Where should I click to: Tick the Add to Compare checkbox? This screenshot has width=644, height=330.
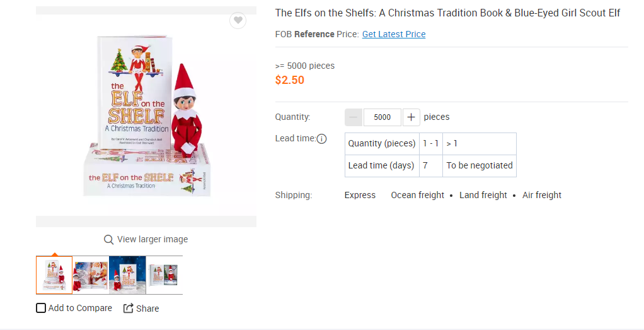pos(41,309)
